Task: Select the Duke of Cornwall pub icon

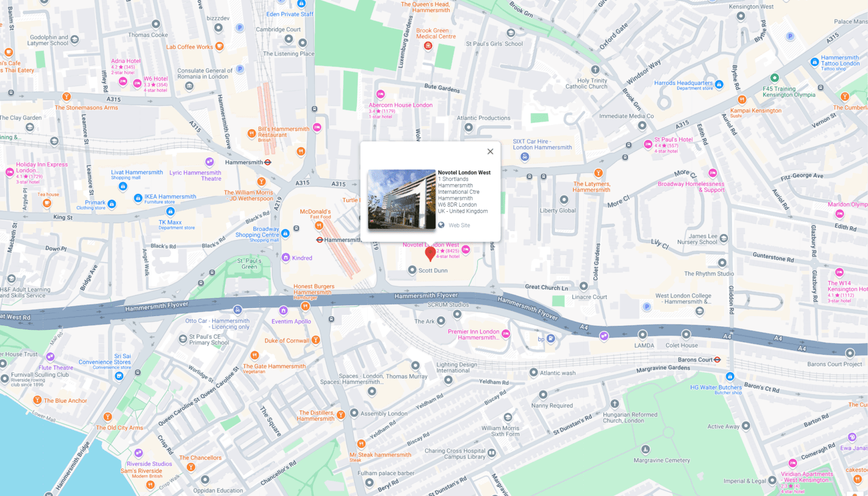Action: [x=316, y=340]
